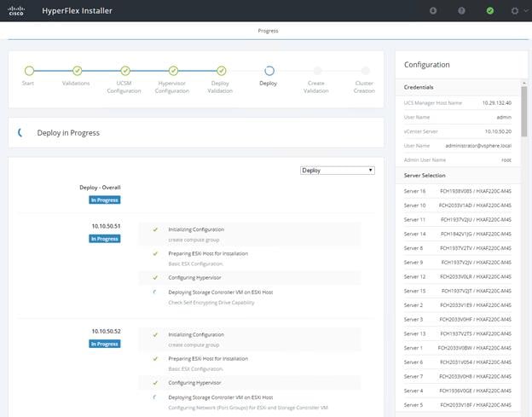Select the UCSM Configuration step circle
The width and height of the screenshot is (532, 417).
click(x=125, y=71)
